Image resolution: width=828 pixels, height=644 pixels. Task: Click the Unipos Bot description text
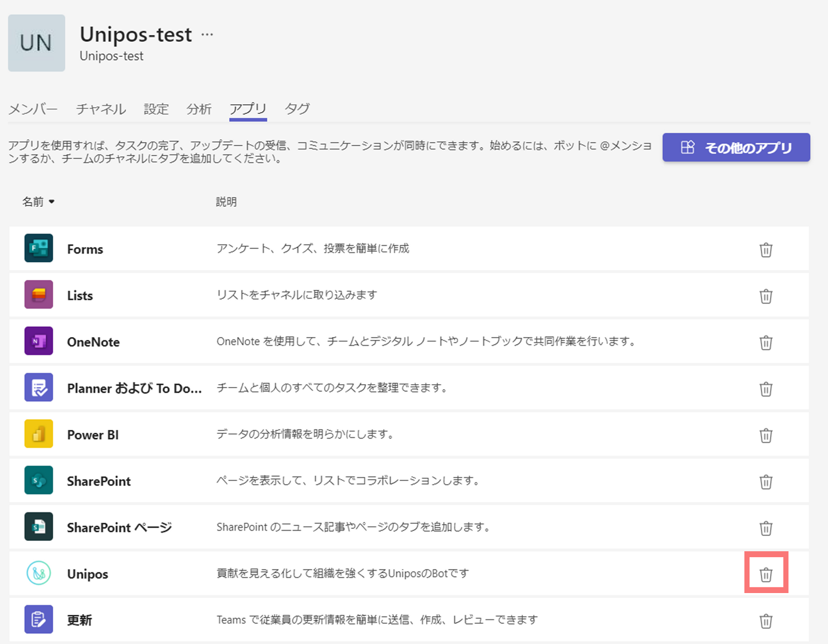coord(342,573)
